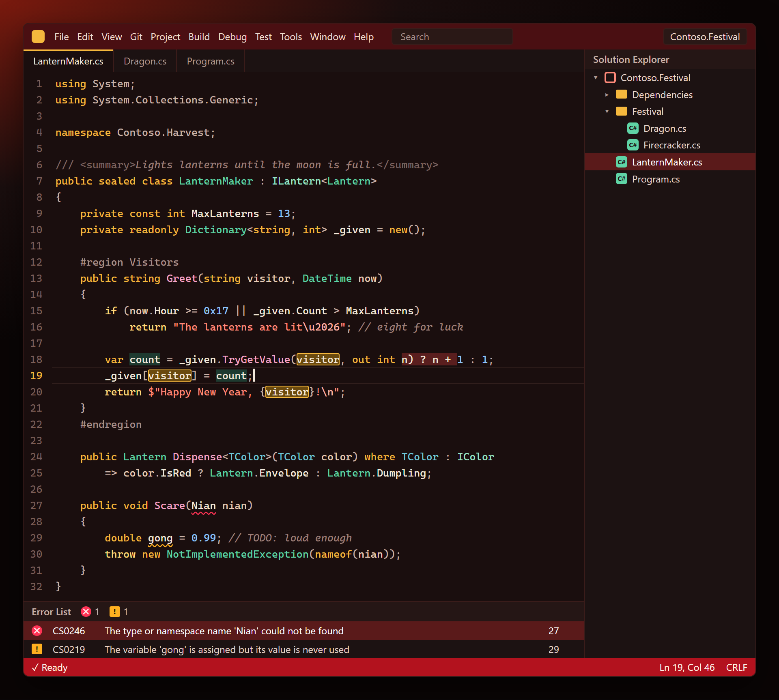Click the Ready status text
The height and width of the screenshot is (700, 779).
pos(49,667)
